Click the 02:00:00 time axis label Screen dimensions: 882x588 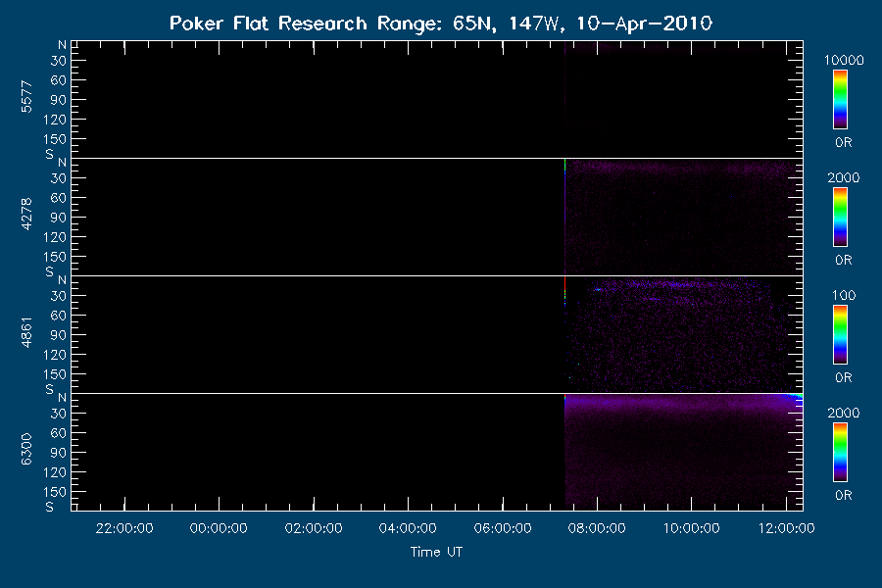click(314, 528)
